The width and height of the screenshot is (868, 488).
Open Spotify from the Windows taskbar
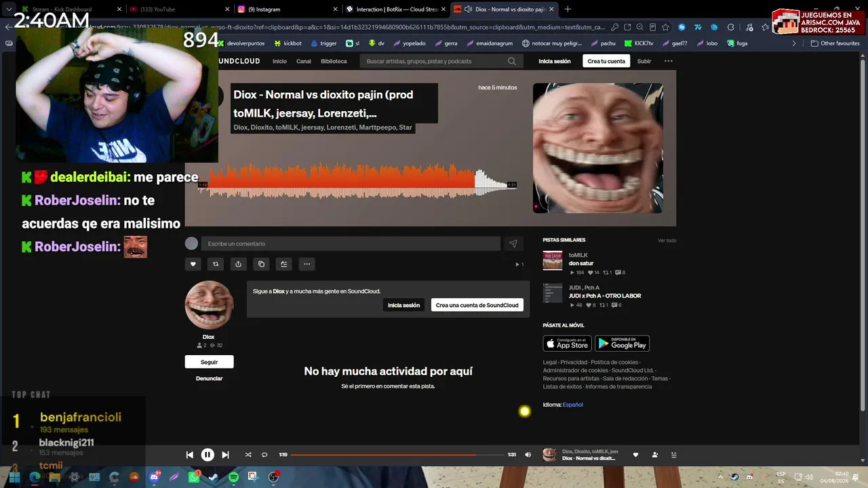click(233, 477)
